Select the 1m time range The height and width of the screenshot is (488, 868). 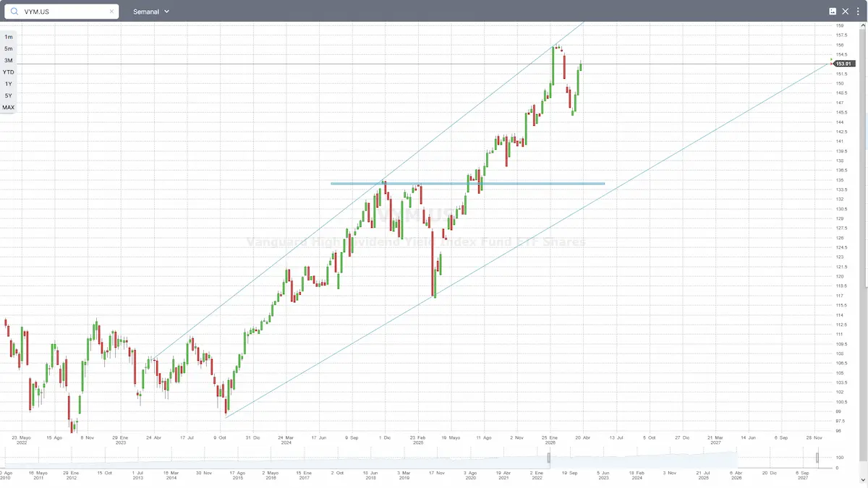[x=9, y=36]
